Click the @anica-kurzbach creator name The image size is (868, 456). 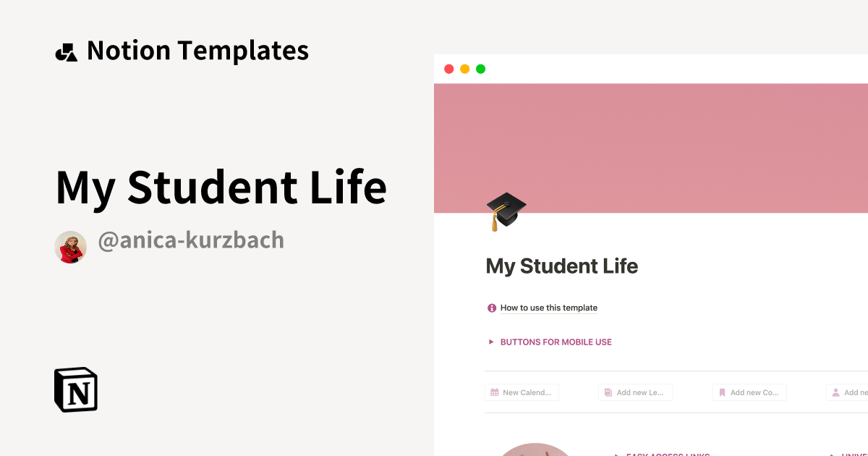[x=191, y=240]
